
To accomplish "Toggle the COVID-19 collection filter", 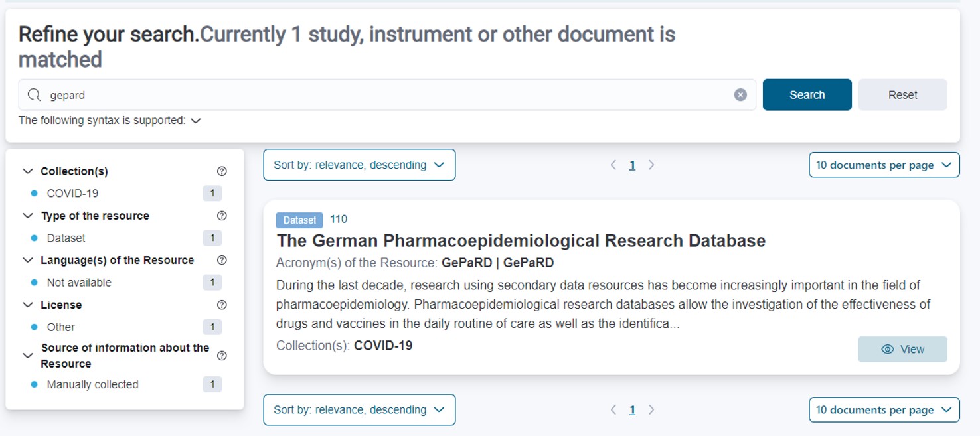I will coord(125,193).
